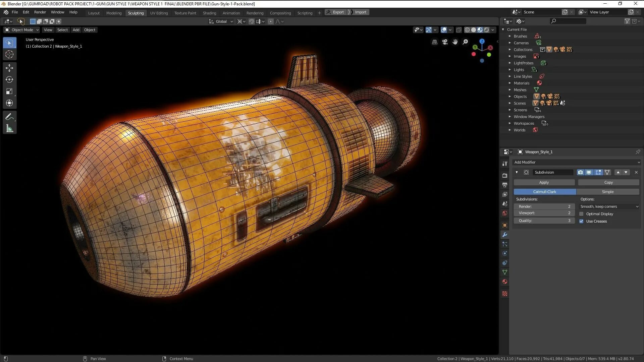Open the Add Modifier dropdown

[577, 162]
